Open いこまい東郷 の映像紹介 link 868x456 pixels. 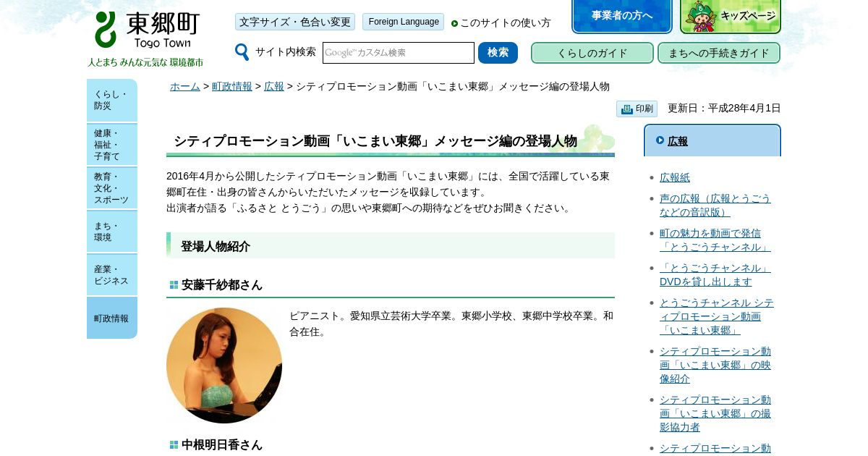[715, 365]
